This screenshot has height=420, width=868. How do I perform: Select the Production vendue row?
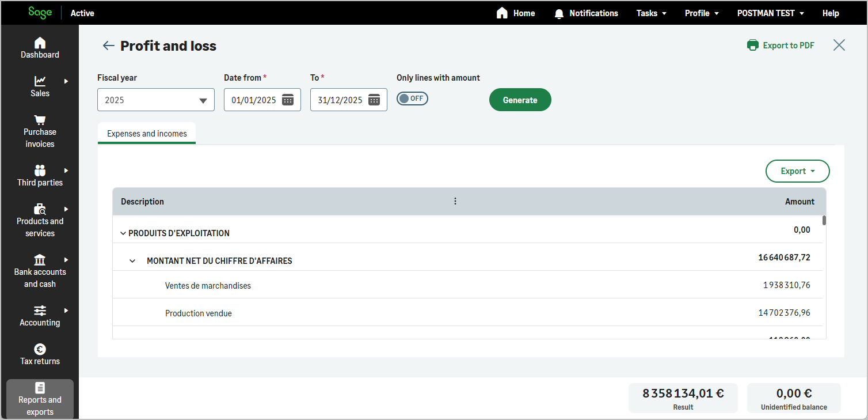[467, 312]
